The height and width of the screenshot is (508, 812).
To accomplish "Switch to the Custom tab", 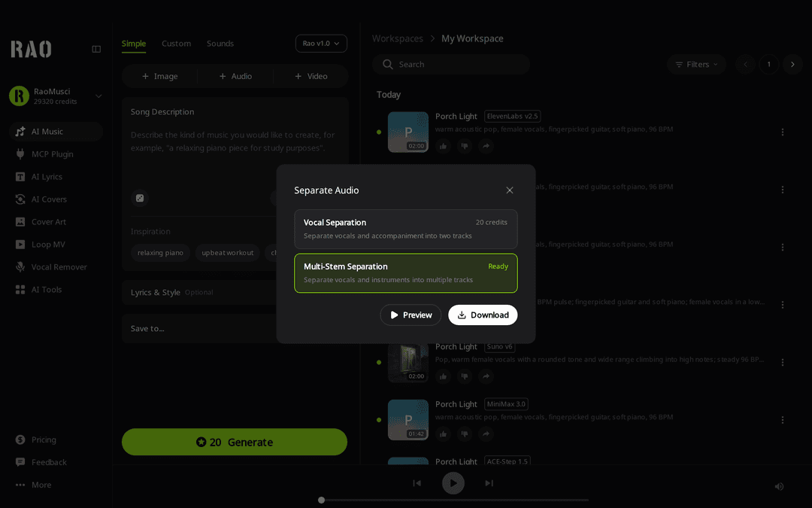I will tap(176, 44).
